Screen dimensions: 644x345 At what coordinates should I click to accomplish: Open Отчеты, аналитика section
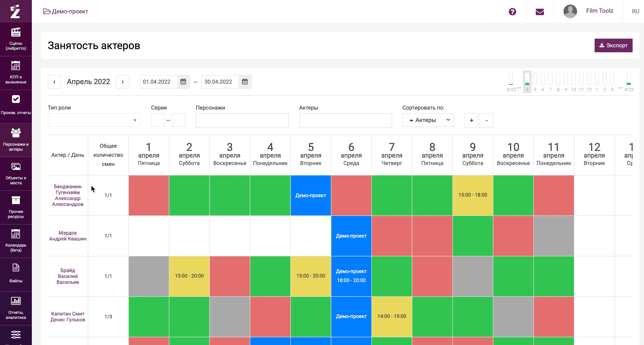coord(16,308)
